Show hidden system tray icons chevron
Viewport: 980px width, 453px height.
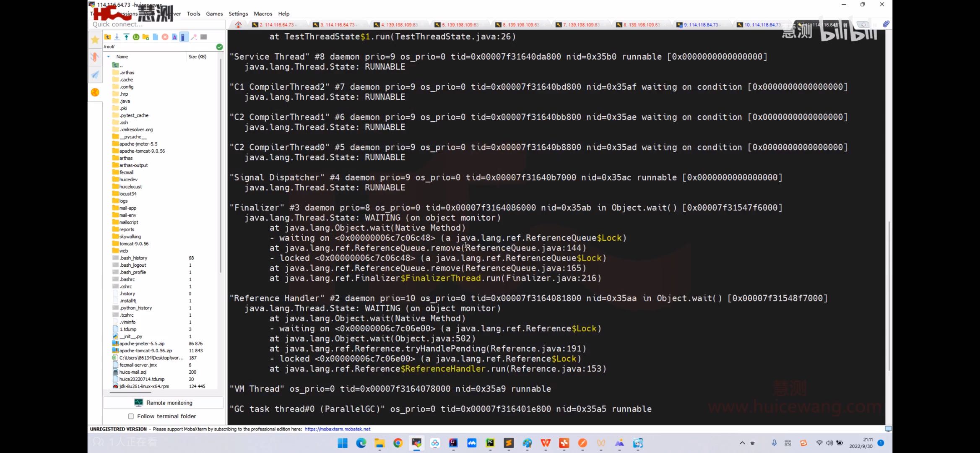742,443
